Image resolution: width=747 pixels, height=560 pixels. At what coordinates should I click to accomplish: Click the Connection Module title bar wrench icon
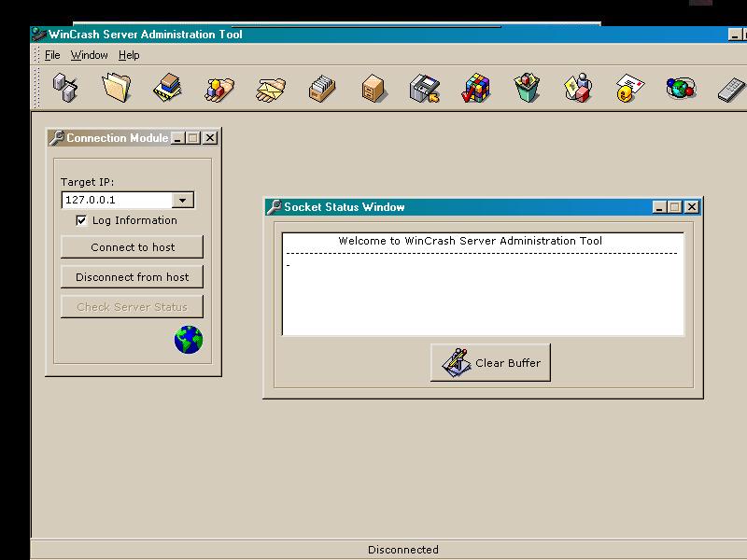coord(57,137)
